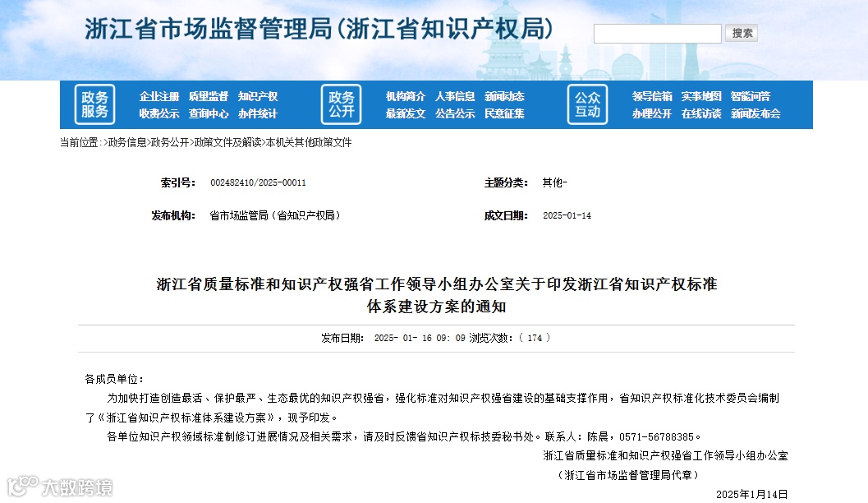The height and width of the screenshot is (503, 868).
Task: Click the 索引号 label
Action: point(177,182)
